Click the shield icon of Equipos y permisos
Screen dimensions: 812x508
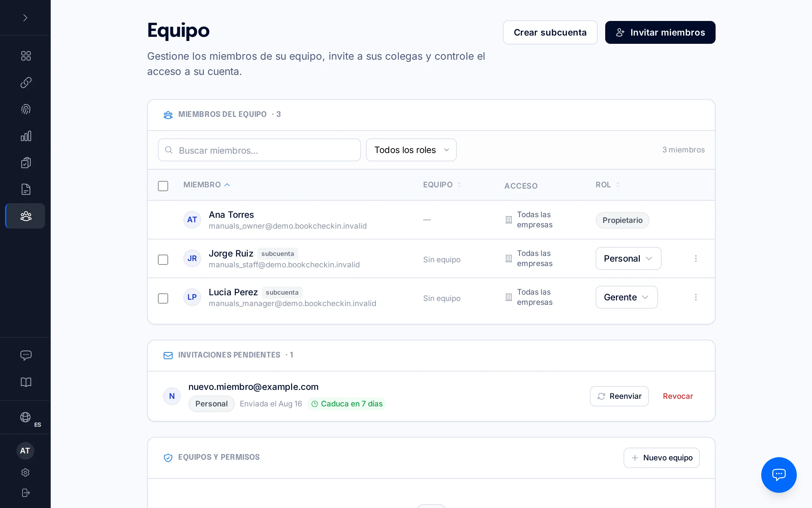[168, 458]
